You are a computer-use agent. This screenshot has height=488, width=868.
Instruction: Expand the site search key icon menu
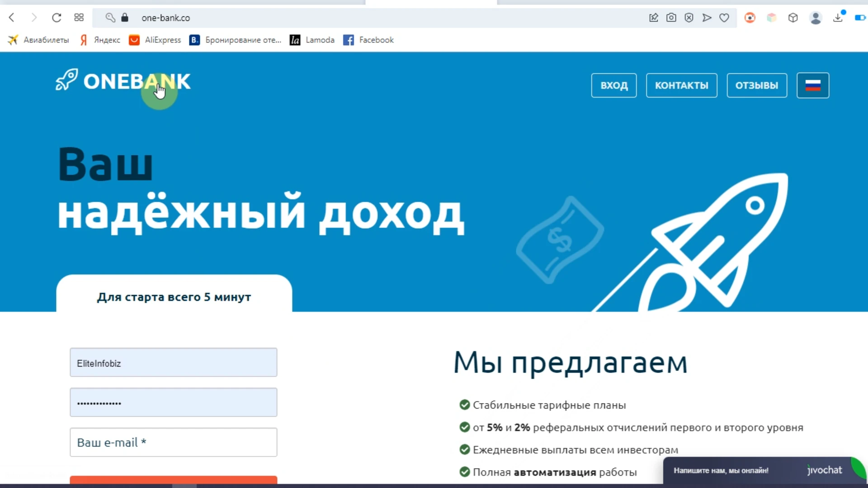(x=109, y=18)
